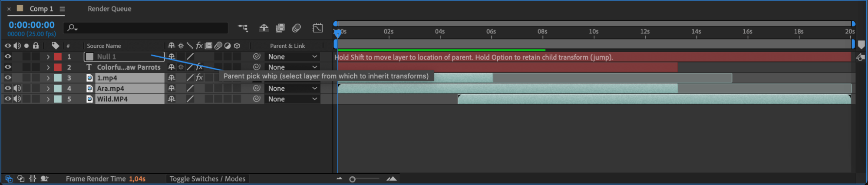This screenshot has width=868, height=185.
Task: Hide the Null 1 layer
Action: [x=8, y=56]
